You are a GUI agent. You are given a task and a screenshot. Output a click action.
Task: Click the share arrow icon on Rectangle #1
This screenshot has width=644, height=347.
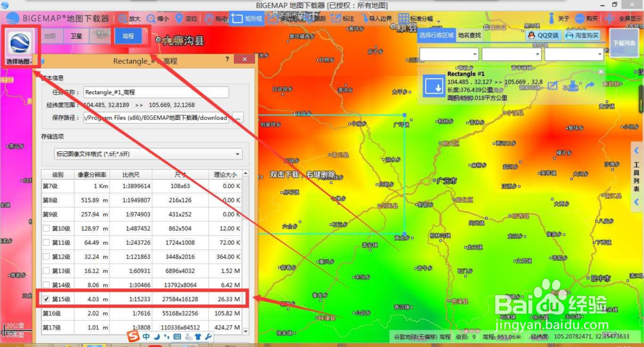tap(590, 86)
